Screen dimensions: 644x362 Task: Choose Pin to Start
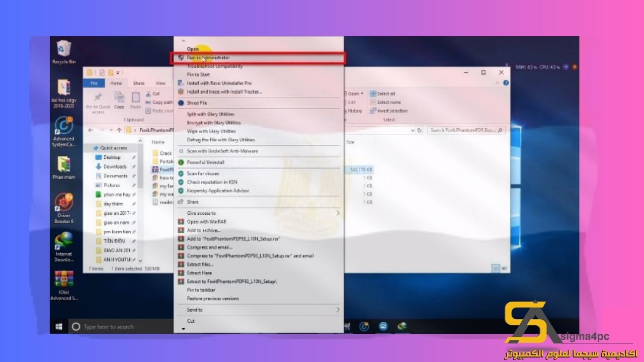pyautogui.click(x=198, y=74)
